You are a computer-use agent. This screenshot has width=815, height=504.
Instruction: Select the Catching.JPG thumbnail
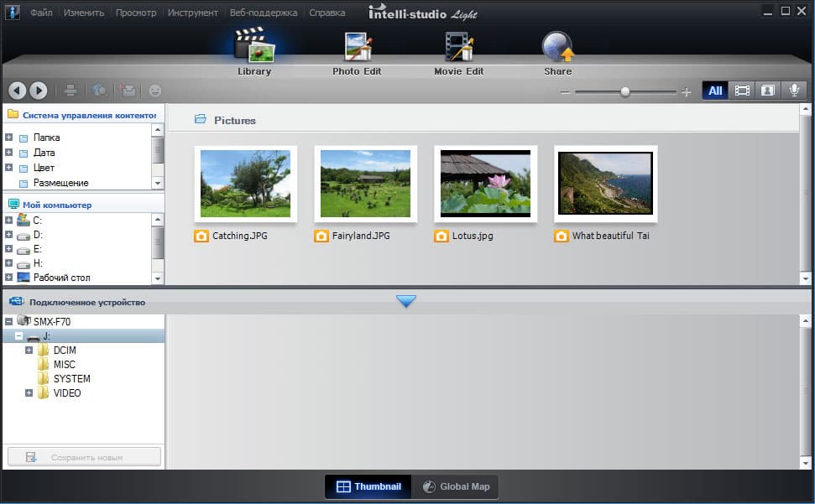245,184
